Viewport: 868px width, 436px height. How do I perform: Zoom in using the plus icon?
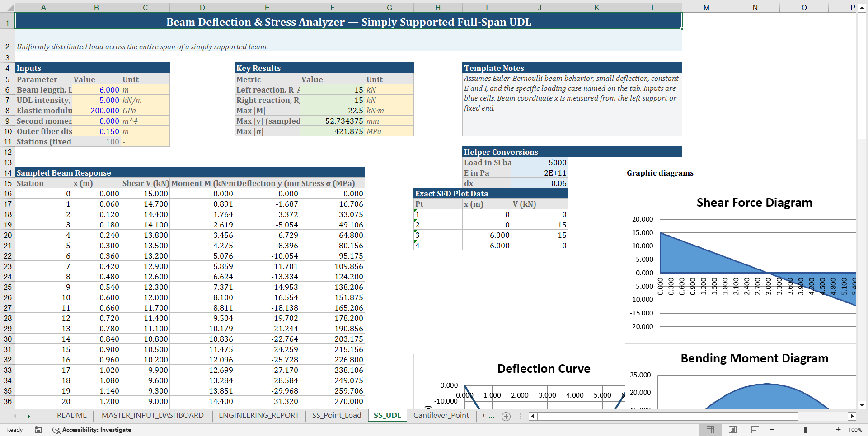click(839, 430)
